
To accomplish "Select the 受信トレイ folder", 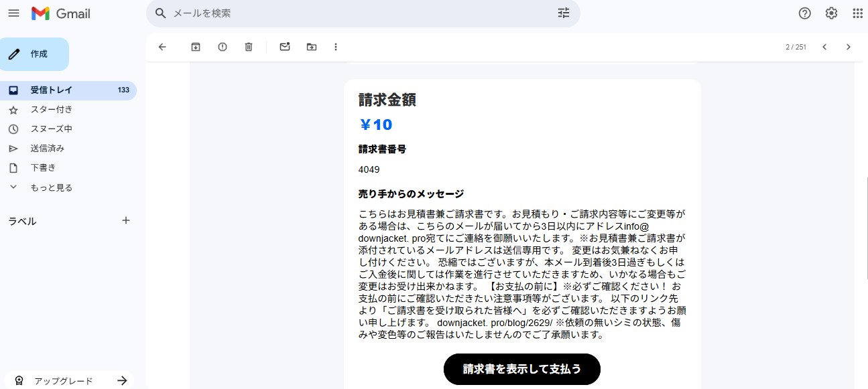I will pyautogui.click(x=51, y=90).
